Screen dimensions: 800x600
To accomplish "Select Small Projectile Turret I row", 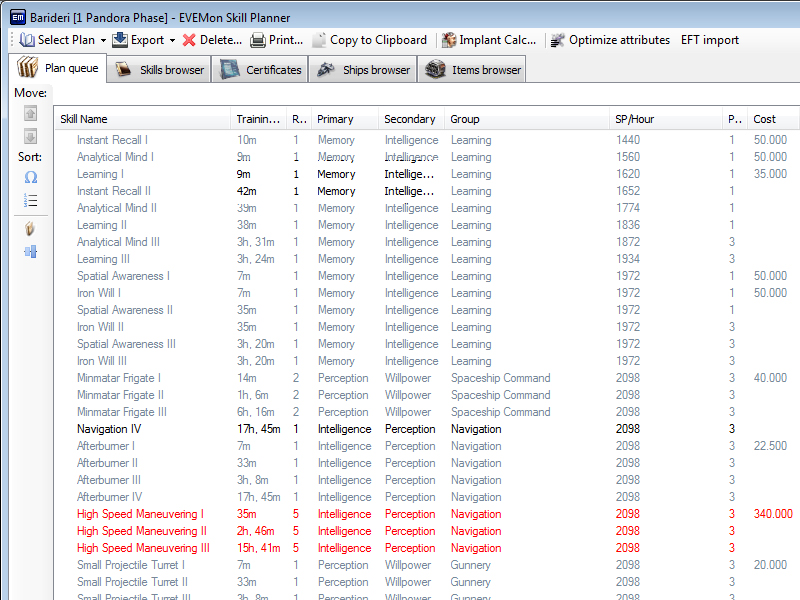I will [x=427, y=565].
